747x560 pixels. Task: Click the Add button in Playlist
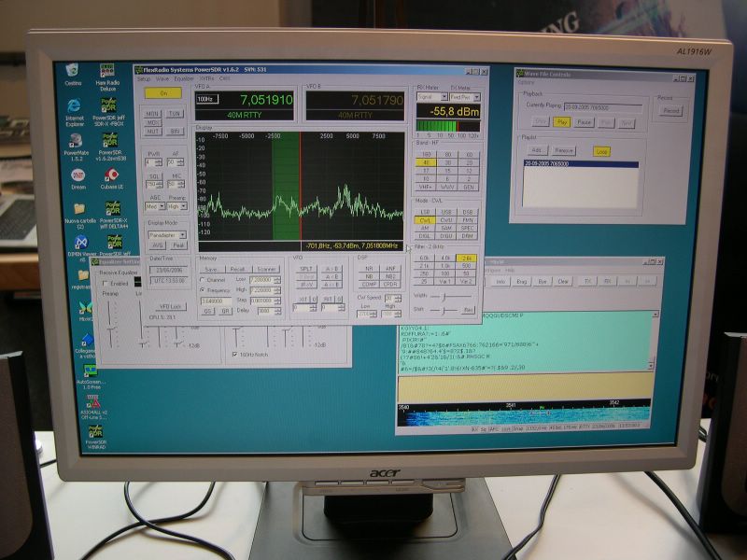point(537,150)
